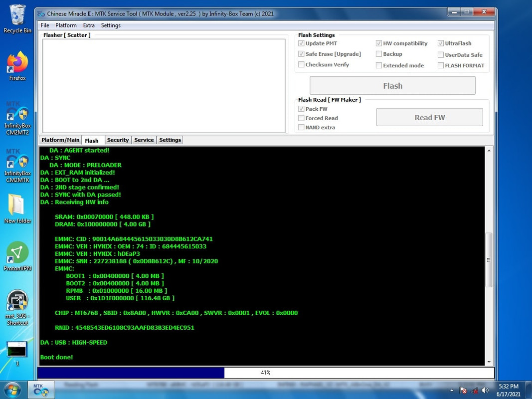532x399 pixels.
Task: Enable the FLASH FORMAT checkbox
Action: pos(441,65)
